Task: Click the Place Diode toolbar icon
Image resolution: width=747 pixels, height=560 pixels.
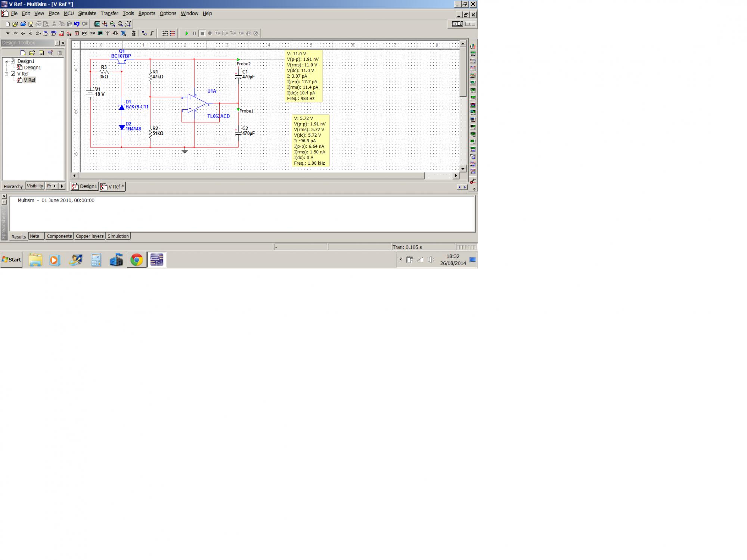Action: (23, 34)
